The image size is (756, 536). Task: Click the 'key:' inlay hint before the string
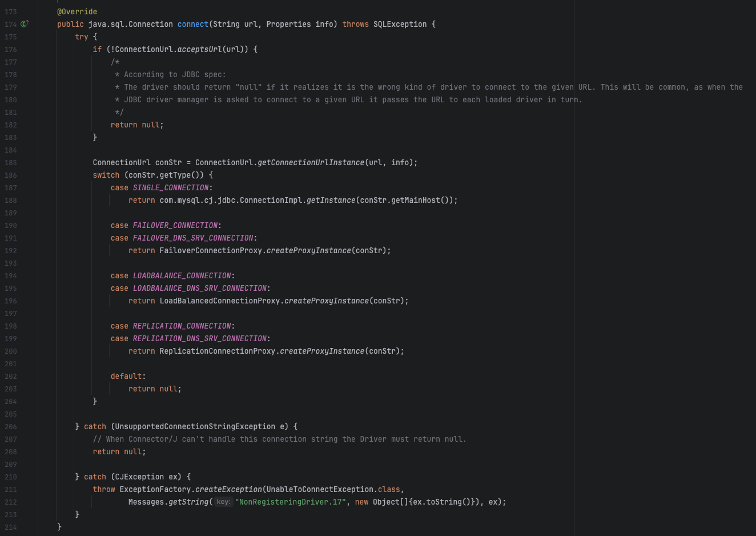pyautogui.click(x=223, y=502)
